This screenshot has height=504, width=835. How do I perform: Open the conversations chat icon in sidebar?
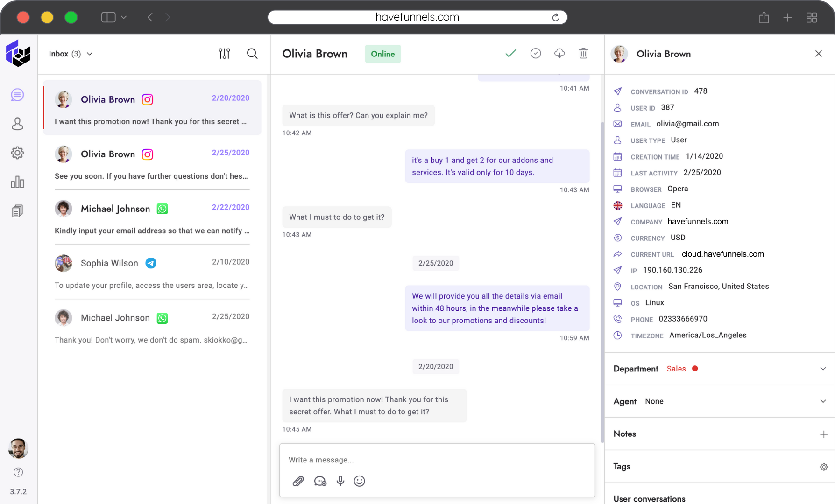coord(17,95)
